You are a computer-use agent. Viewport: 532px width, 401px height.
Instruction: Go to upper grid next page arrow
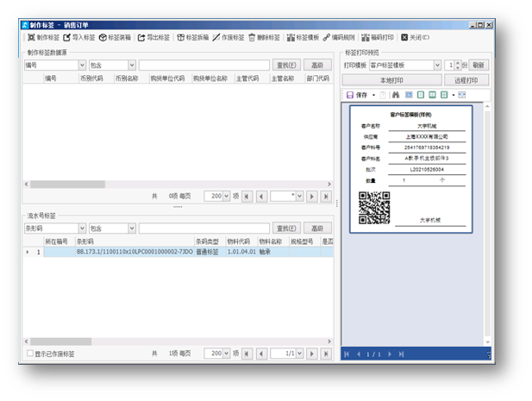click(312, 196)
